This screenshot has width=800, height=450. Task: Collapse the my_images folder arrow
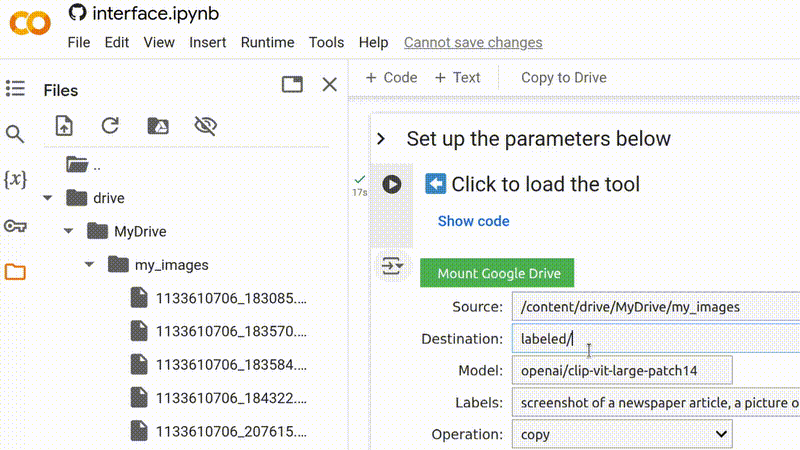(x=89, y=265)
